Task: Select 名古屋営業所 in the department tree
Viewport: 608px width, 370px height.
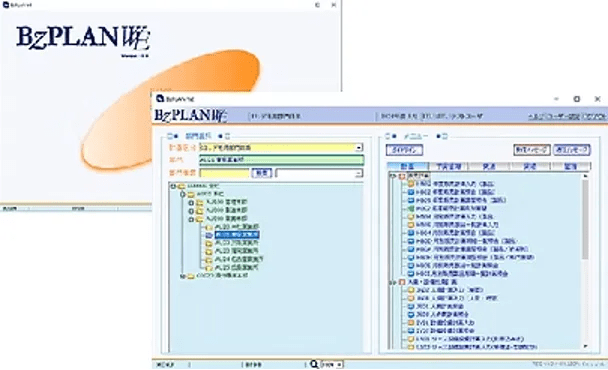Action: [x=239, y=259]
